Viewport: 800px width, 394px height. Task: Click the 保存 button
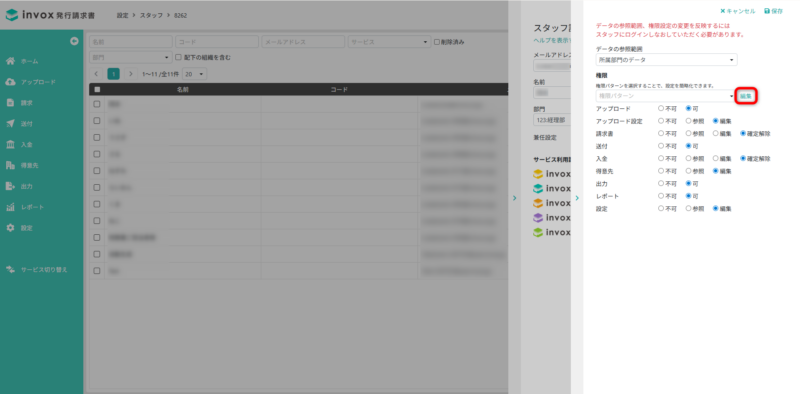pyautogui.click(x=773, y=11)
